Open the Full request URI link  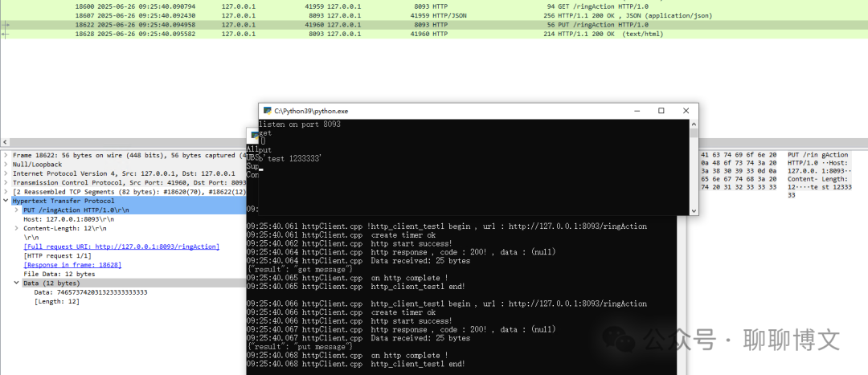121,247
